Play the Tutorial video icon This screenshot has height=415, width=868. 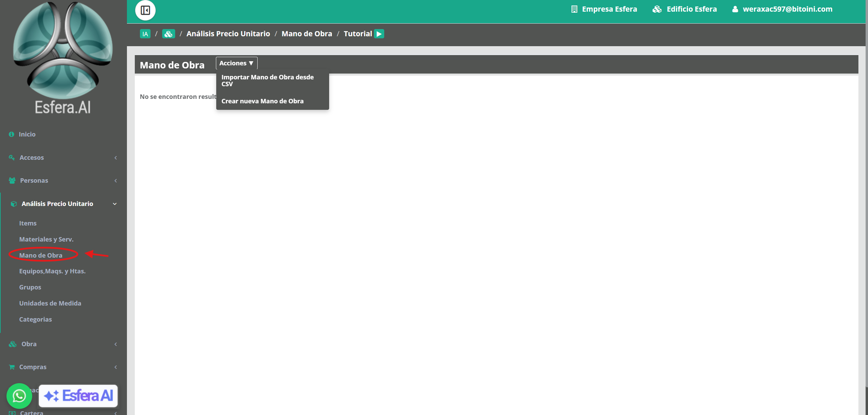pyautogui.click(x=379, y=34)
